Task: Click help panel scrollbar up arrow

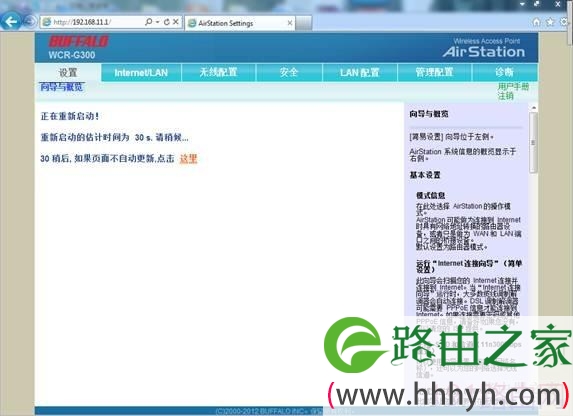Action: click(533, 108)
